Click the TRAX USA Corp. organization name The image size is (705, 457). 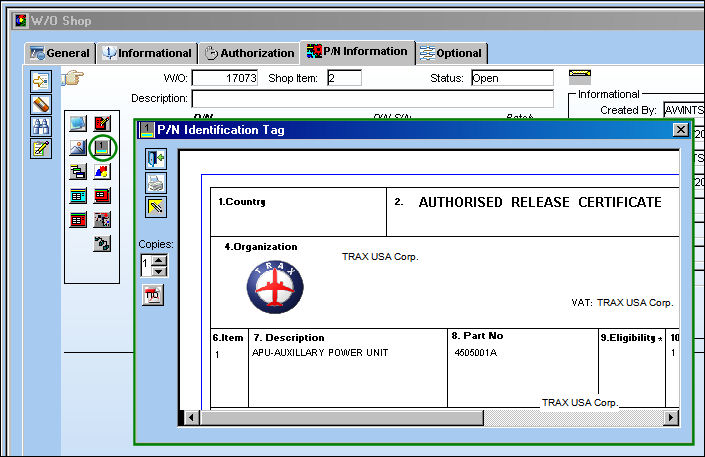point(380,257)
